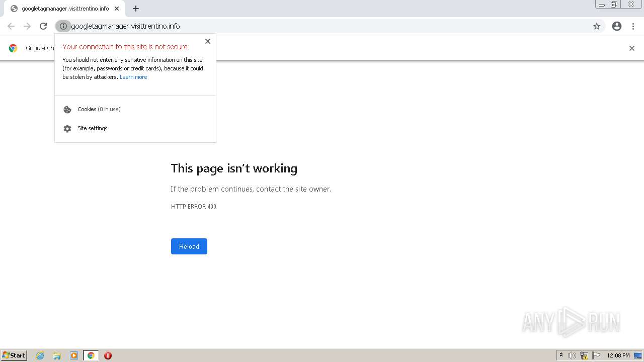644x362 pixels.
Task: Click the browser back arrow
Action: tap(11, 26)
